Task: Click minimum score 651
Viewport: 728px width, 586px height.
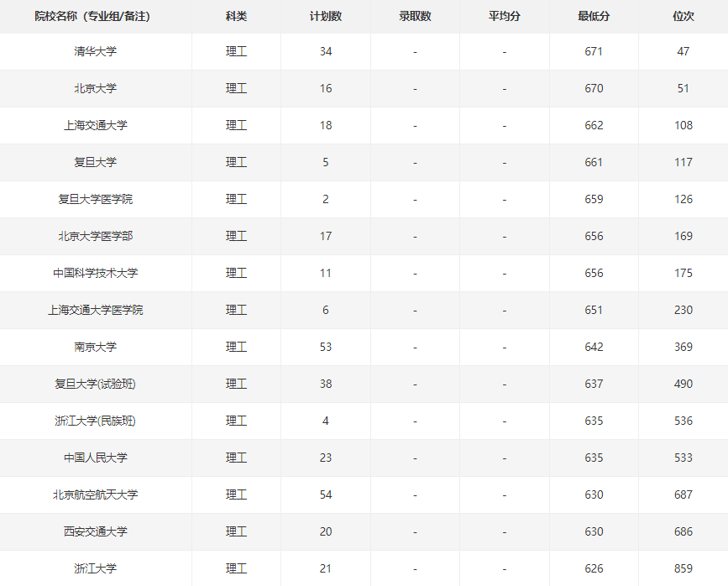Action: [x=594, y=310]
